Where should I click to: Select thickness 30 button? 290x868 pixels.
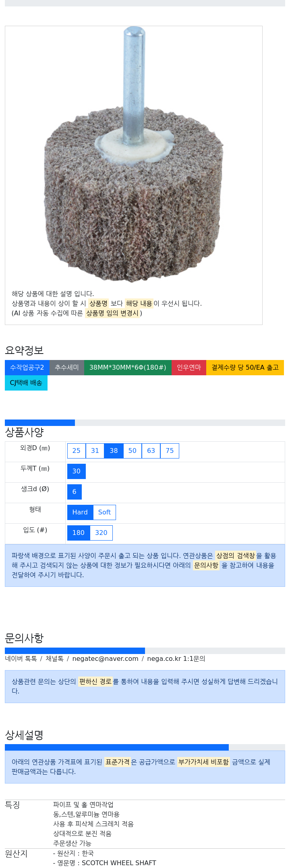77,471
